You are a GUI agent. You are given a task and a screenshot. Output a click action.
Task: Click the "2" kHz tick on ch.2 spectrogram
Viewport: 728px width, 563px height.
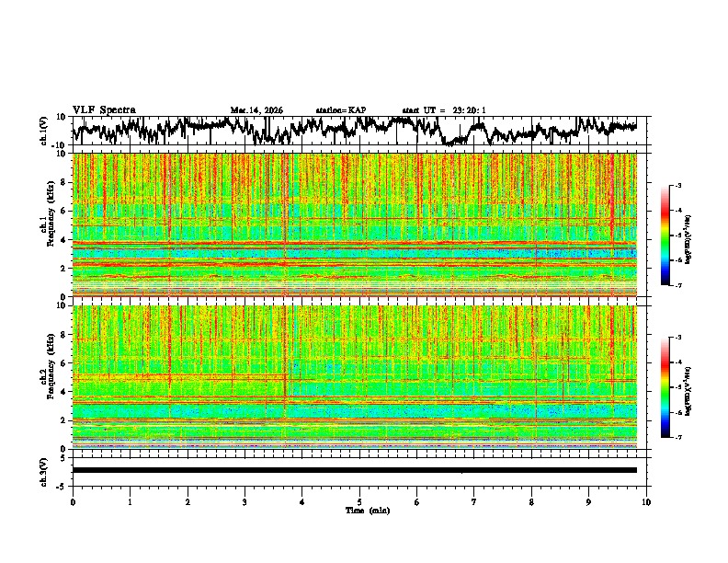[64, 420]
